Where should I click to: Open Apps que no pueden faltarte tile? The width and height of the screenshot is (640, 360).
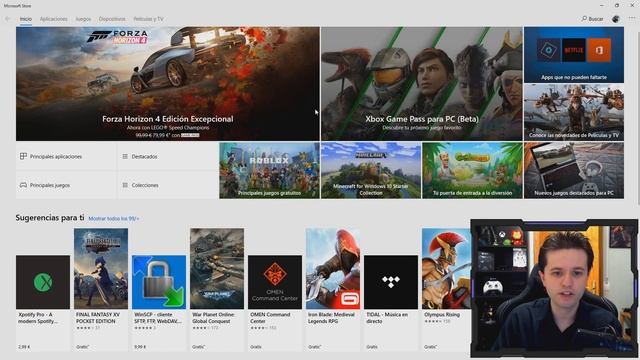pyautogui.click(x=574, y=55)
